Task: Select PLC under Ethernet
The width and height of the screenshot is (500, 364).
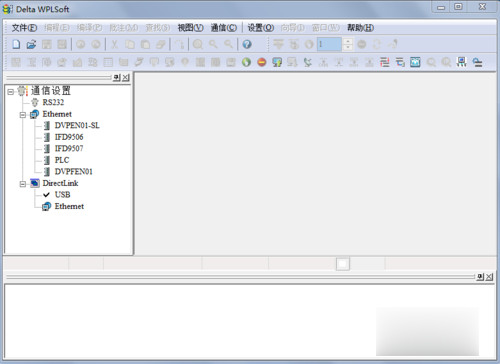Action: pos(62,160)
